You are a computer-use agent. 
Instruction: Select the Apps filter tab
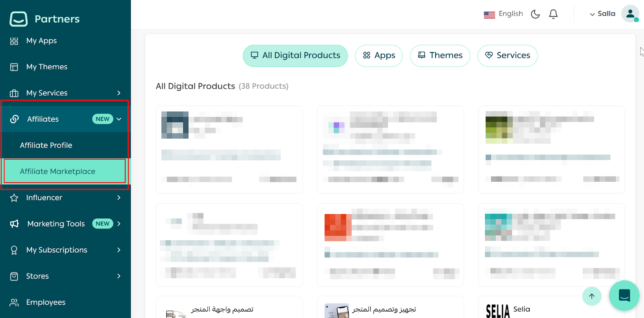(379, 56)
